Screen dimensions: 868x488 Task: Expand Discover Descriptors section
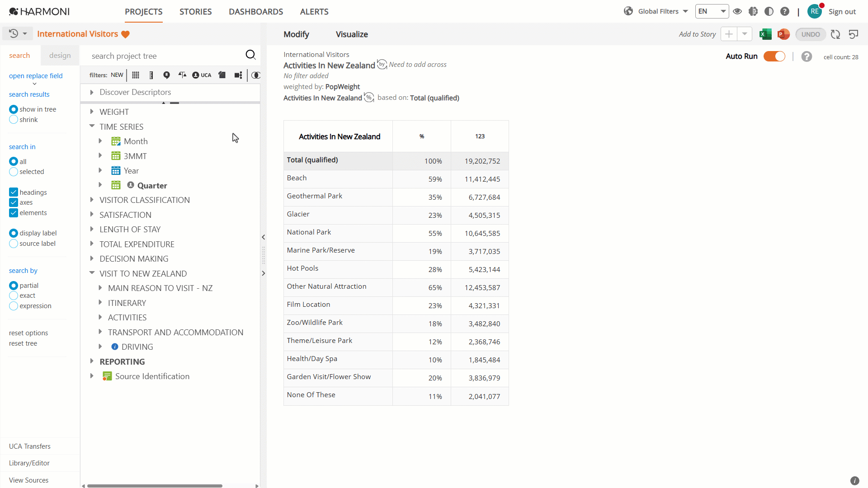point(92,92)
